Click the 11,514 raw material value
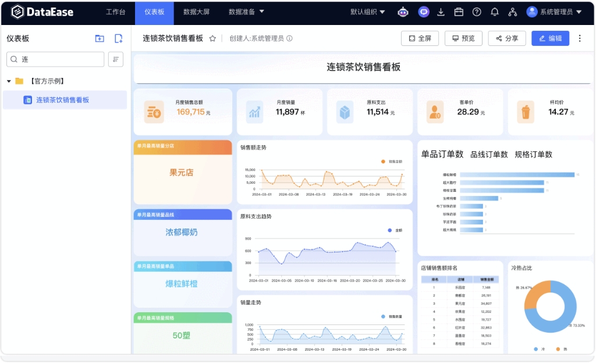 pos(377,112)
